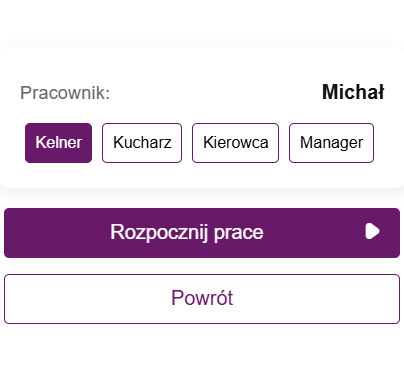This screenshot has height=384, width=404.
Task: Switch role to Kierowca
Action: 235,143
